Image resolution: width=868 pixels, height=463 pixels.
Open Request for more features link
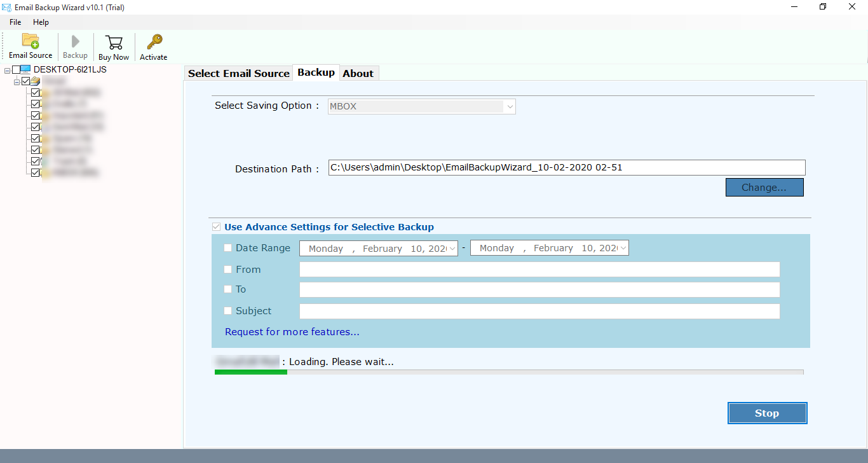pyautogui.click(x=292, y=332)
